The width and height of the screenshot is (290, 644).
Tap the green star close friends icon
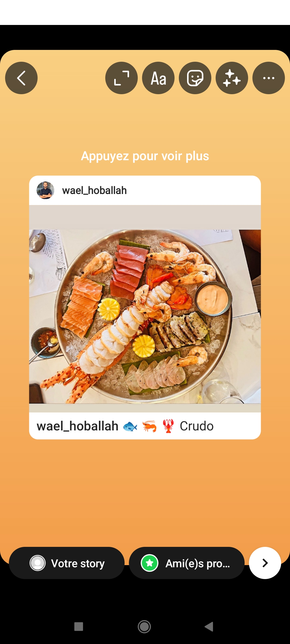pyautogui.click(x=150, y=563)
